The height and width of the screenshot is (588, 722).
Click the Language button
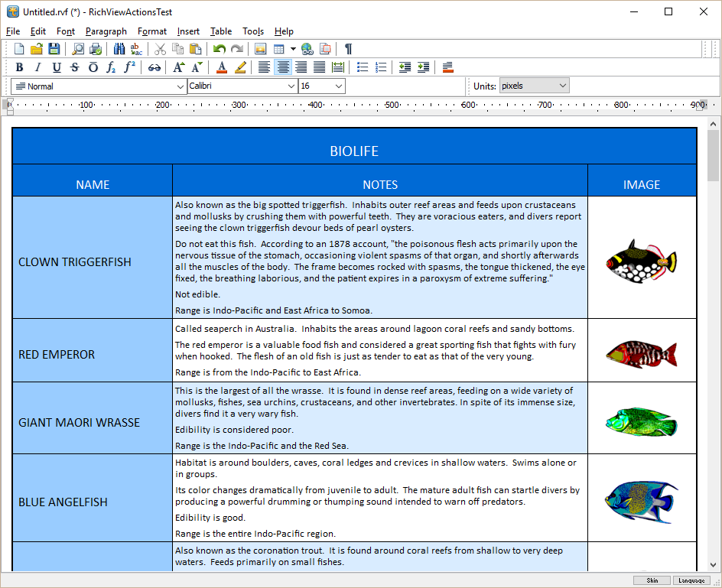point(691,580)
